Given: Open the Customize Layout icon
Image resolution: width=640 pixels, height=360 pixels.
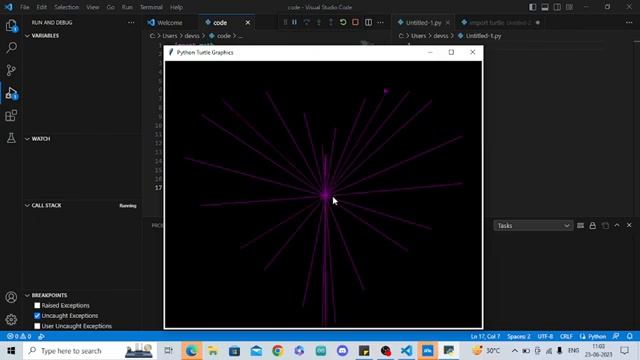Looking at the screenshot, I should pos(569,7).
